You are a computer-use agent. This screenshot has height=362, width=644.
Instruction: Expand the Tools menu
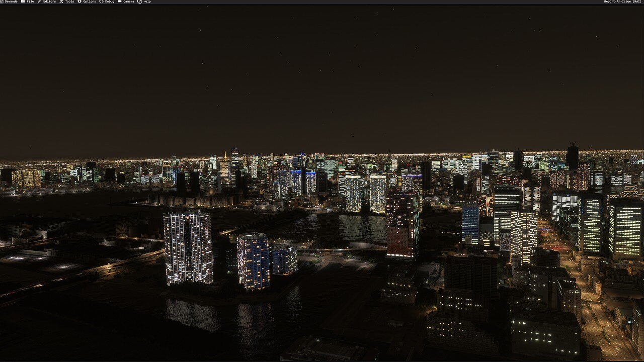(69, 2)
